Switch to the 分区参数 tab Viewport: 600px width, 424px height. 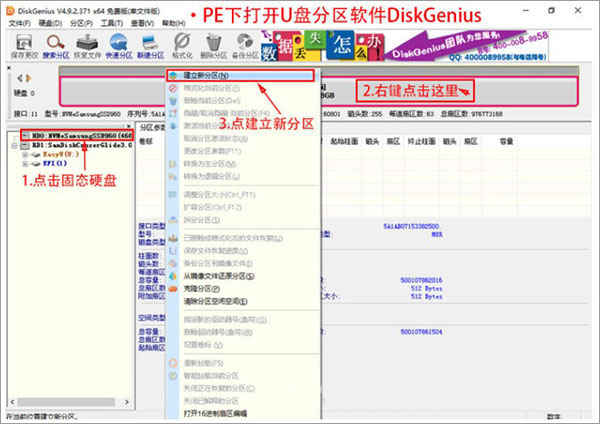pyautogui.click(x=152, y=127)
